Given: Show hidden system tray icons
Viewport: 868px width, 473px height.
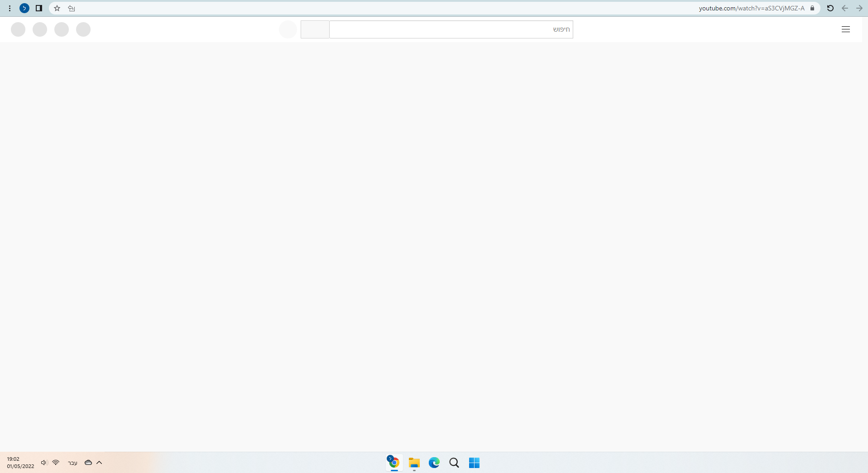Looking at the screenshot, I should (99, 463).
